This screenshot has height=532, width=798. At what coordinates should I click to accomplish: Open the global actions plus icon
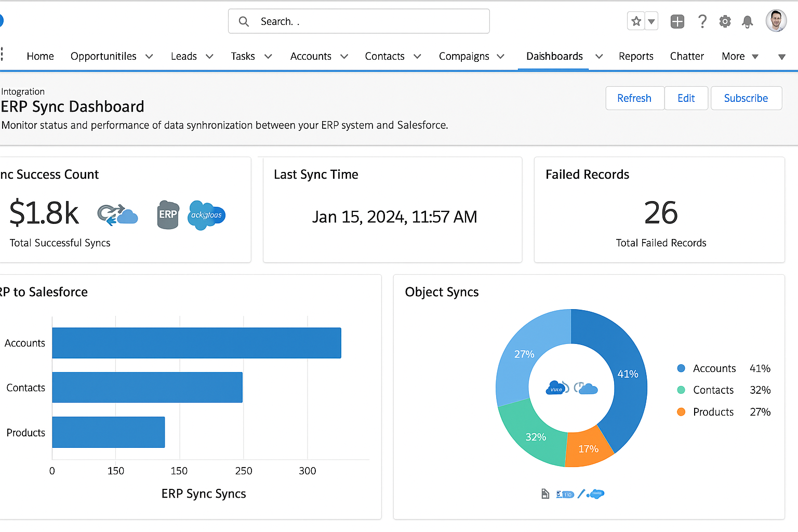coord(677,21)
